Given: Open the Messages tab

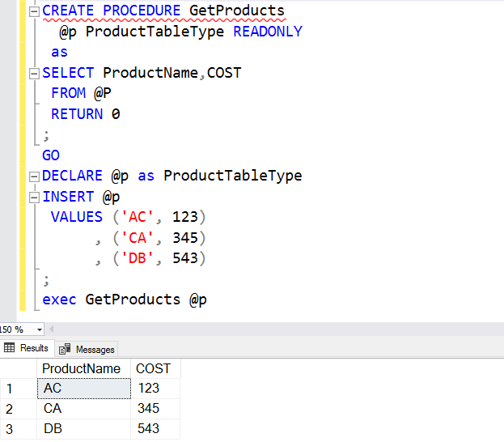Looking at the screenshot, I should pos(87,350).
